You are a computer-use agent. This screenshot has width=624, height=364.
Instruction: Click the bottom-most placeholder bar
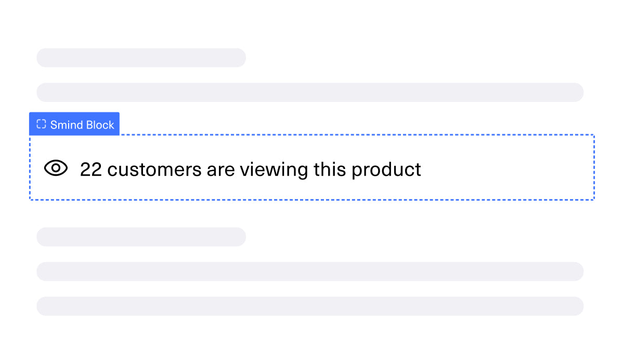point(310,306)
